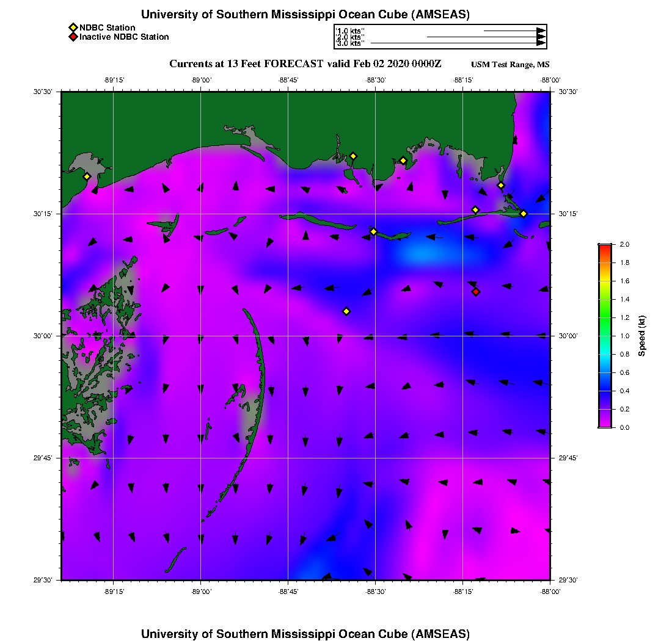Click the '2.0 kts' scale label
The height and width of the screenshot is (641, 672).
pyautogui.click(x=349, y=37)
